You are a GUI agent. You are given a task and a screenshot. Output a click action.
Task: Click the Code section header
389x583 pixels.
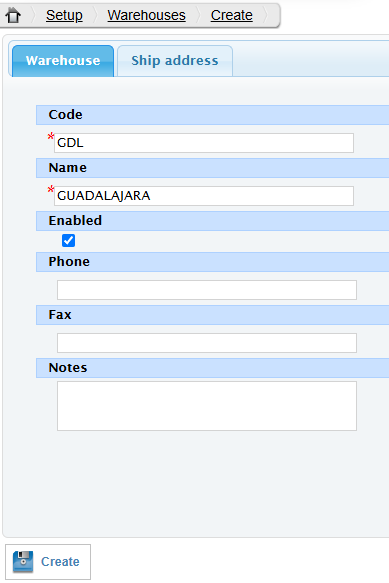click(212, 115)
